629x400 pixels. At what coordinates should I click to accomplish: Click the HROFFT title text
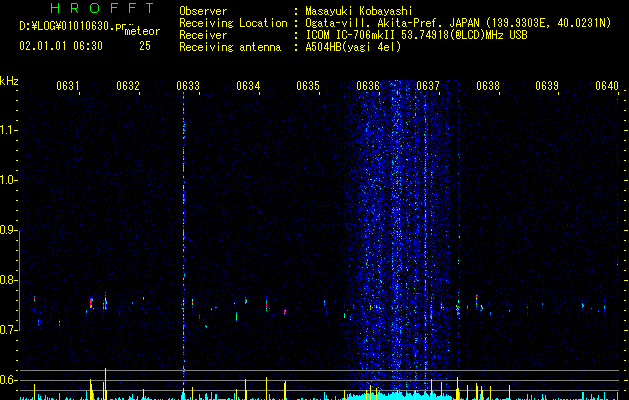102,8
